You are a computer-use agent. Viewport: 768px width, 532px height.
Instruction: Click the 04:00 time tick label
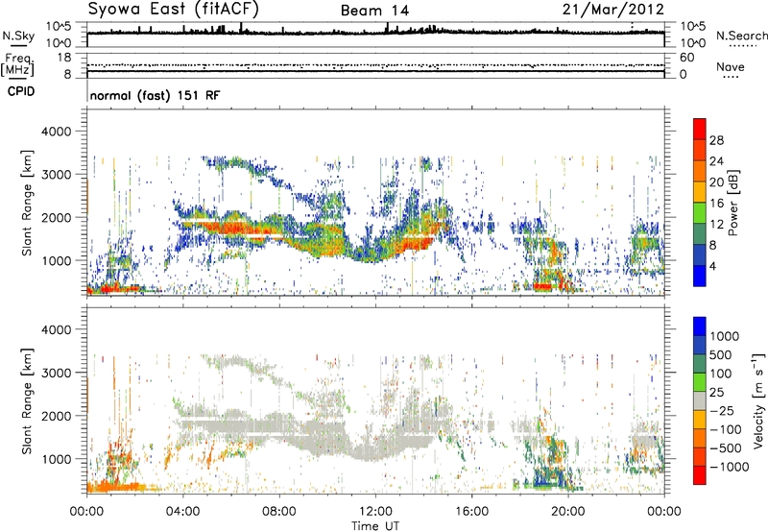pos(183,512)
